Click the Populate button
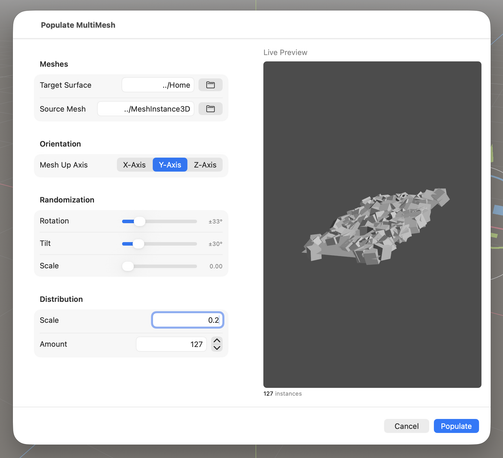The height and width of the screenshot is (458, 503). tap(456, 426)
